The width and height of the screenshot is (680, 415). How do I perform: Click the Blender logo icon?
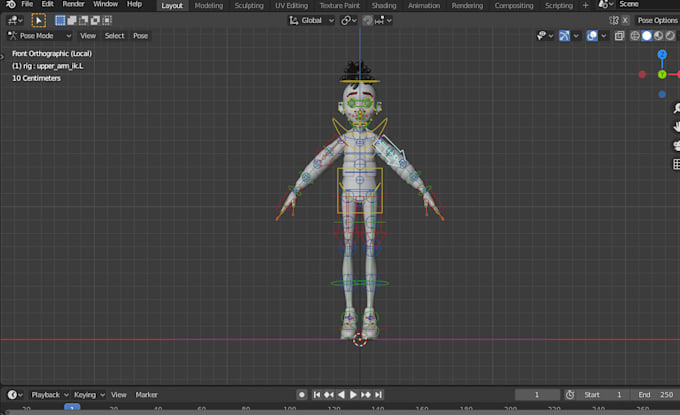click(11, 4)
